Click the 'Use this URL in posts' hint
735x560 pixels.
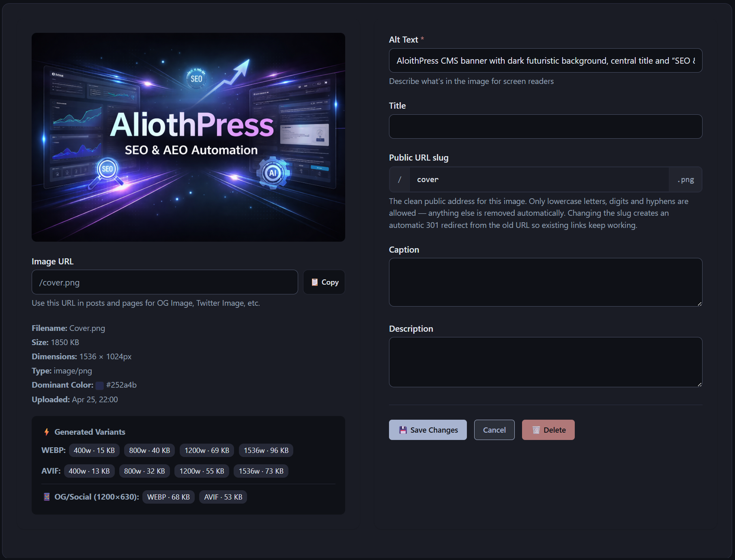(146, 303)
